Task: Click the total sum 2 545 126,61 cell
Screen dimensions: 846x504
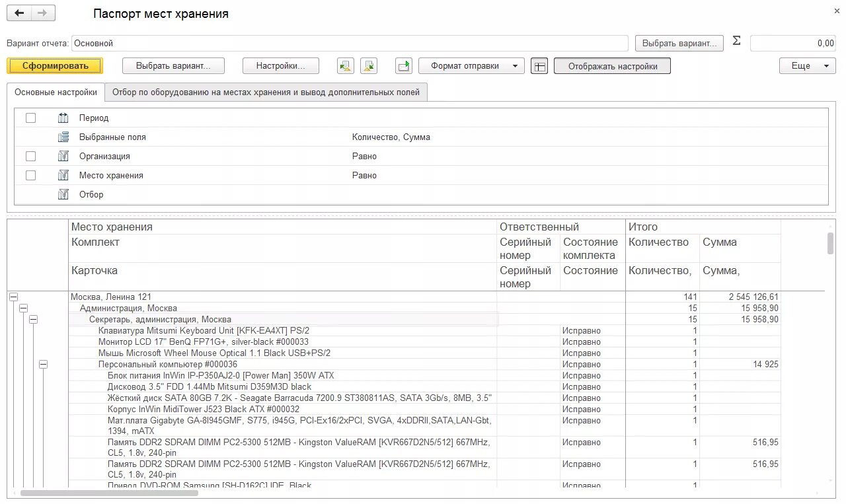Action: tap(753, 297)
